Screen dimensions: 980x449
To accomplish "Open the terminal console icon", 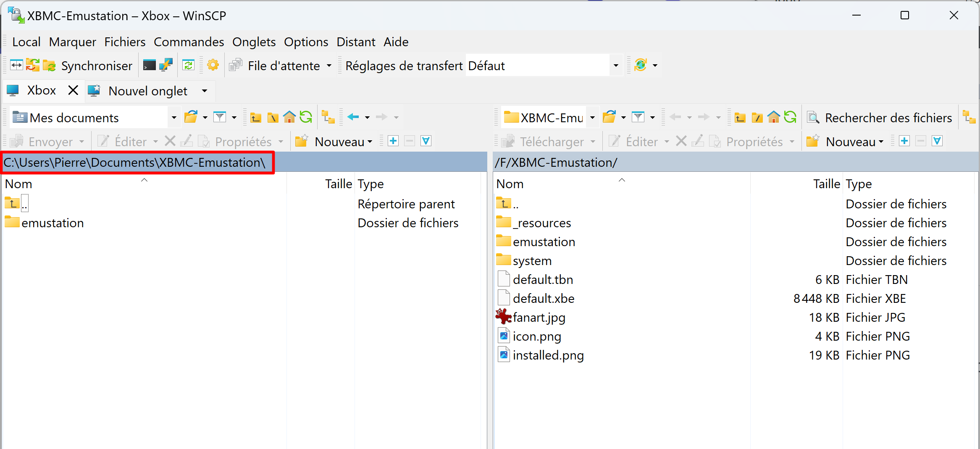I will (150, 65).
